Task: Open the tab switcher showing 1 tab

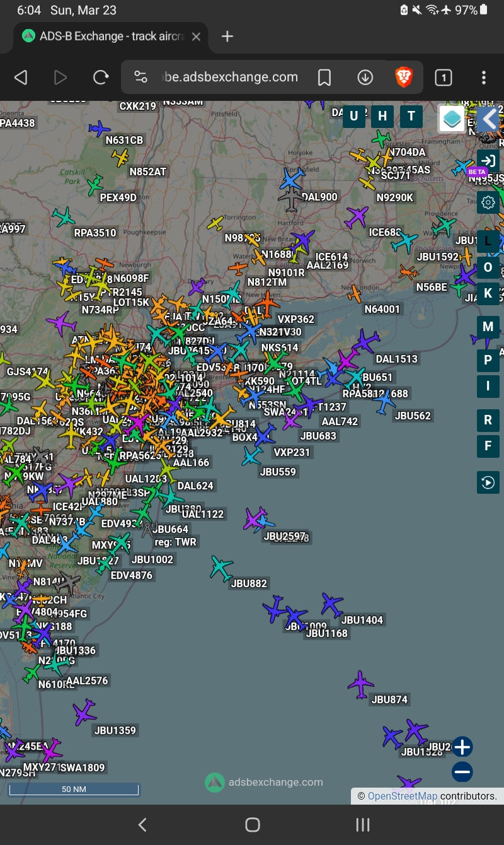Action: [444, 78]
